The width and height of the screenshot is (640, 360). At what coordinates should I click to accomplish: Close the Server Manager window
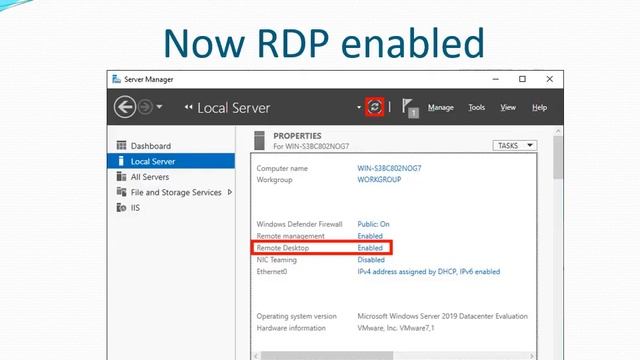pos(550,79)
